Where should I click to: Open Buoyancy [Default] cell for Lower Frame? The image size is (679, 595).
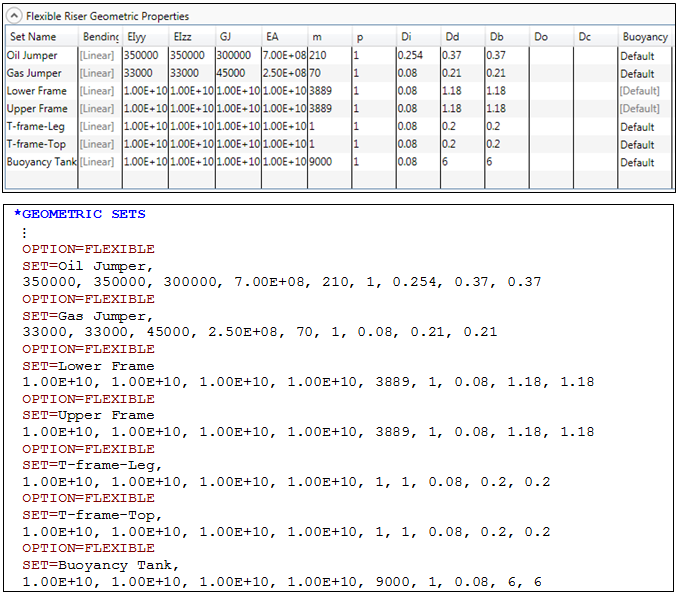pos(644,91)
